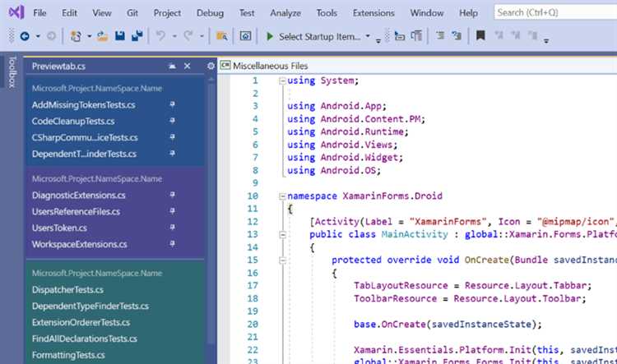Toggle pin for DiagnosticExtensions.cs
The image size is (617, 364).
[172, 195]
